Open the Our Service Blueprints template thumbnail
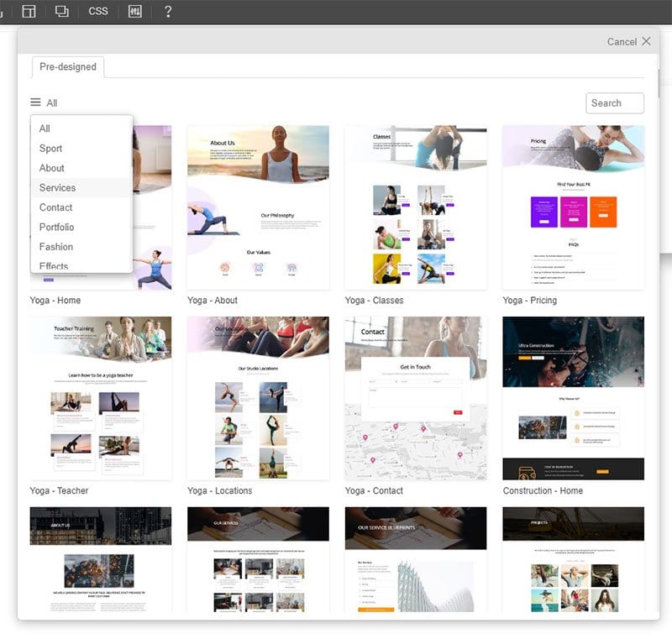This screenshot has height=639, width=672. 416,559
